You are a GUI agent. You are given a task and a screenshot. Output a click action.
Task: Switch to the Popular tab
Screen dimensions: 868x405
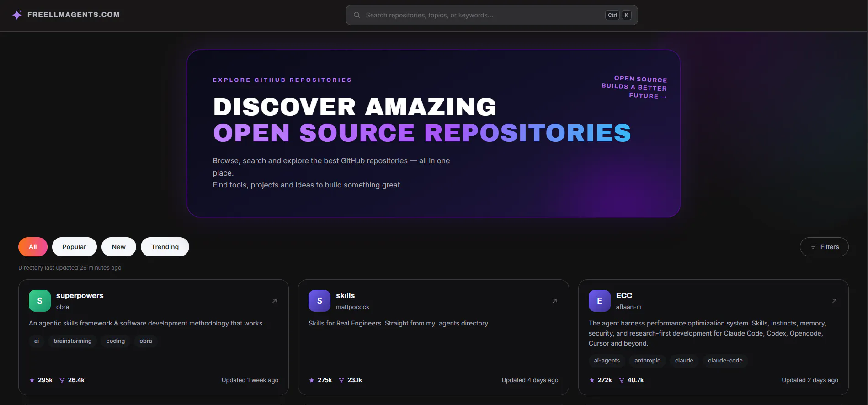pos(75,247)
